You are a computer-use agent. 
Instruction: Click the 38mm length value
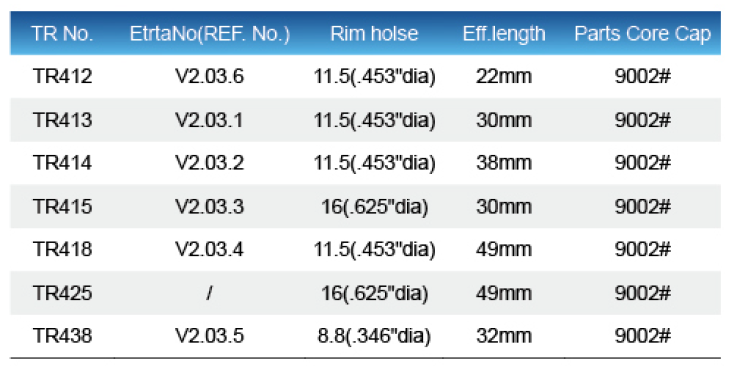[504, 163]
